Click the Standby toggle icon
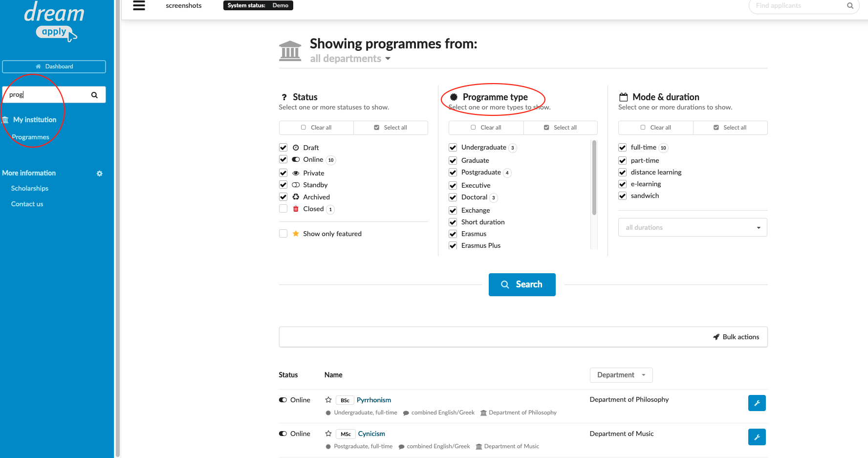868x458 pixels. 296,185
